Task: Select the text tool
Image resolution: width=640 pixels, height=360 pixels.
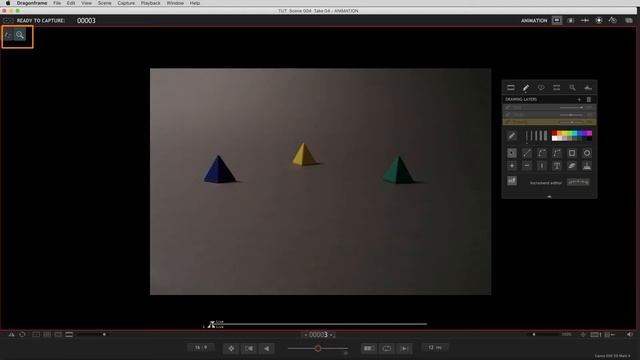Action: (x=557, y=166)
